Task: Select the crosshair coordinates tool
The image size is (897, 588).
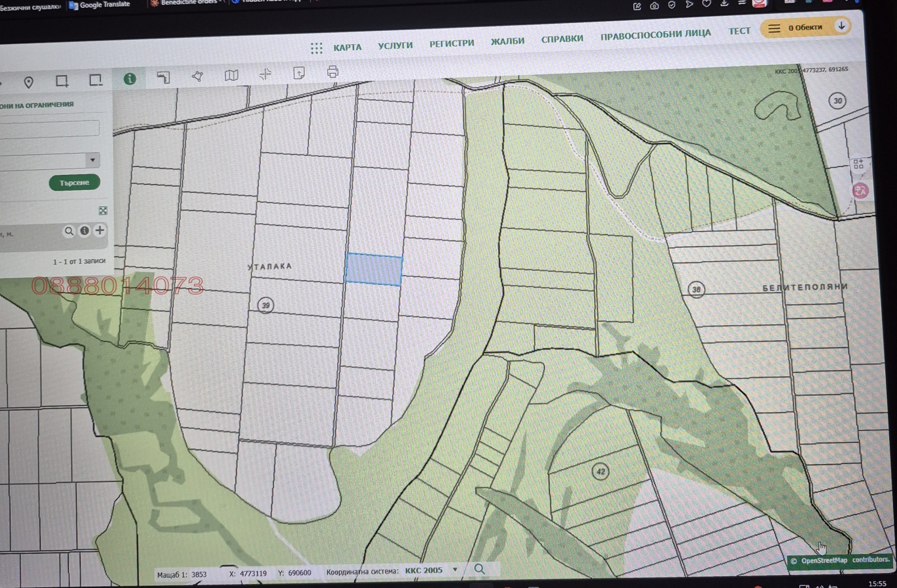Action: pos(265,74)
